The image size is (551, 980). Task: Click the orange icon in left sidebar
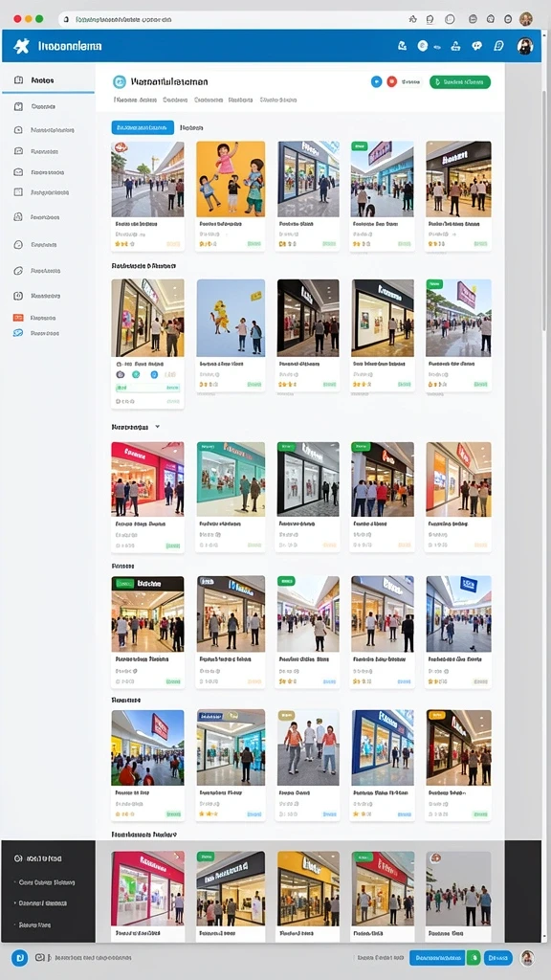[18, 318]
